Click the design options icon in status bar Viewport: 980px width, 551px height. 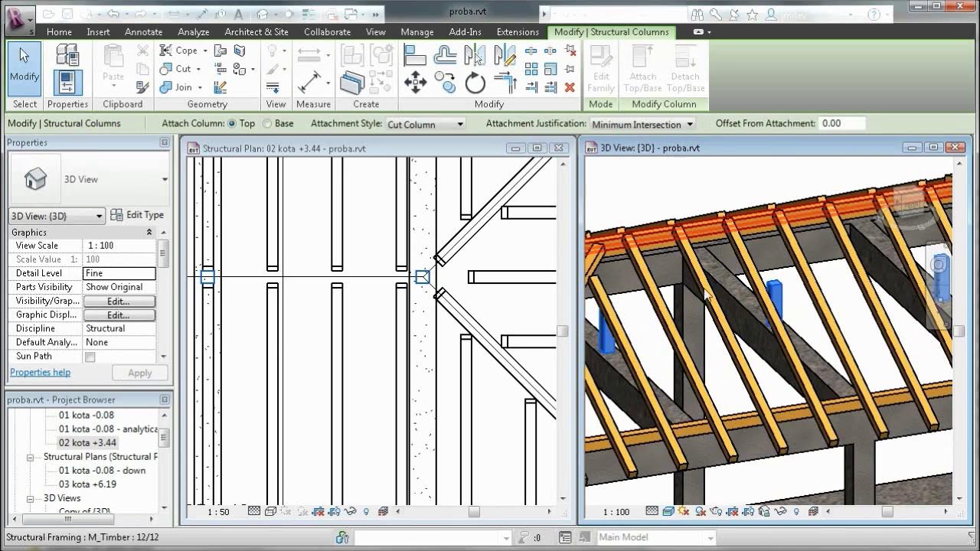click(x=565, y=538)
